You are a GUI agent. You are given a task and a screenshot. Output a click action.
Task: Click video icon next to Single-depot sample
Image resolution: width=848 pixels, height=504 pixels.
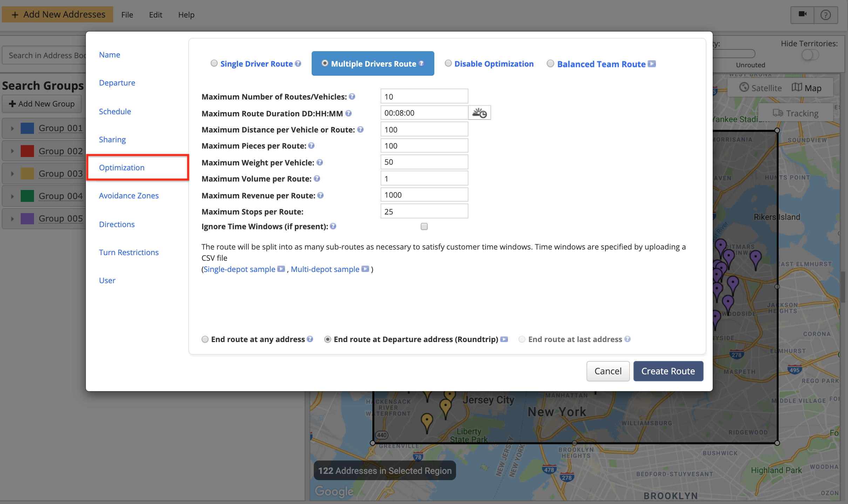281,269
